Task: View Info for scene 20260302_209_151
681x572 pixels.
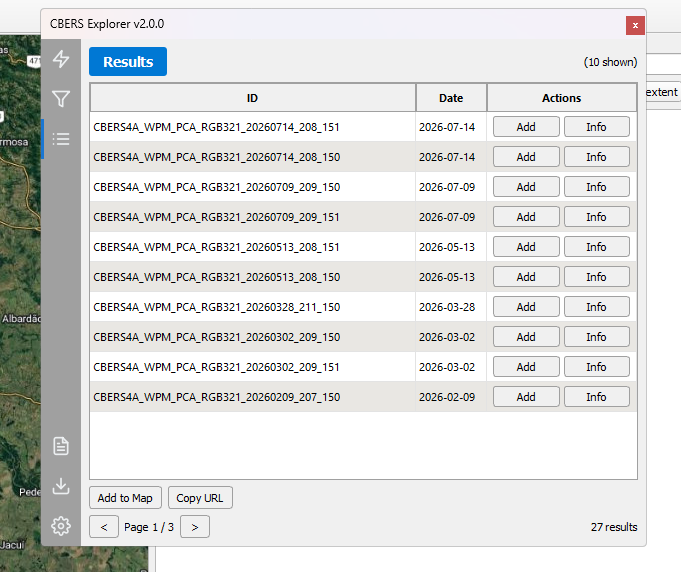Action: (x=596, y=367)
